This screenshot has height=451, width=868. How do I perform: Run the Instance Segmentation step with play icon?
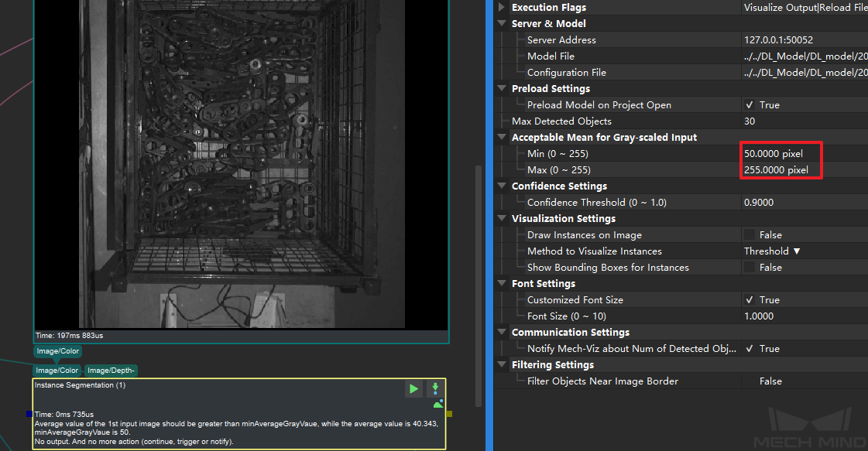pyautogui.click(x=413, y=388)
